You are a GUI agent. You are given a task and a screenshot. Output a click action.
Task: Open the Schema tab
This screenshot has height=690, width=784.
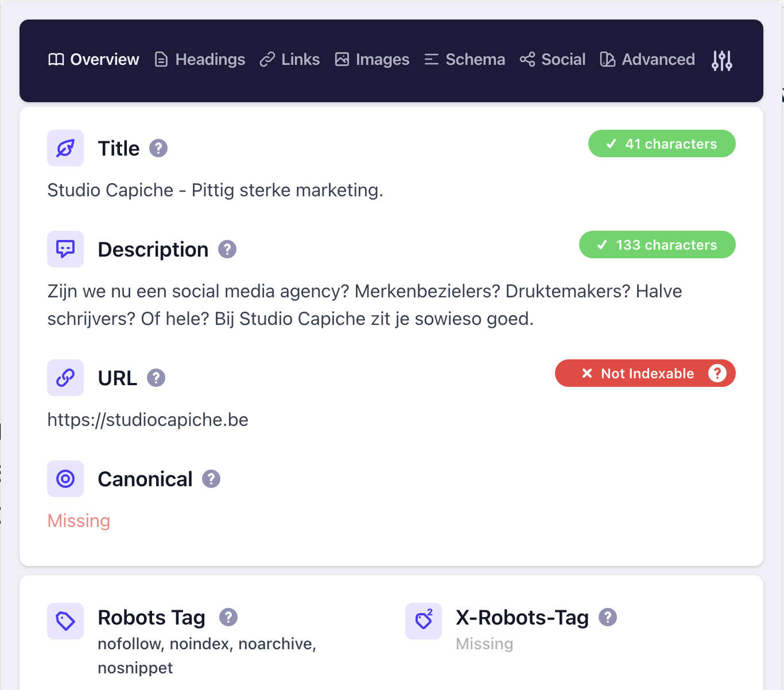(464, 60)
